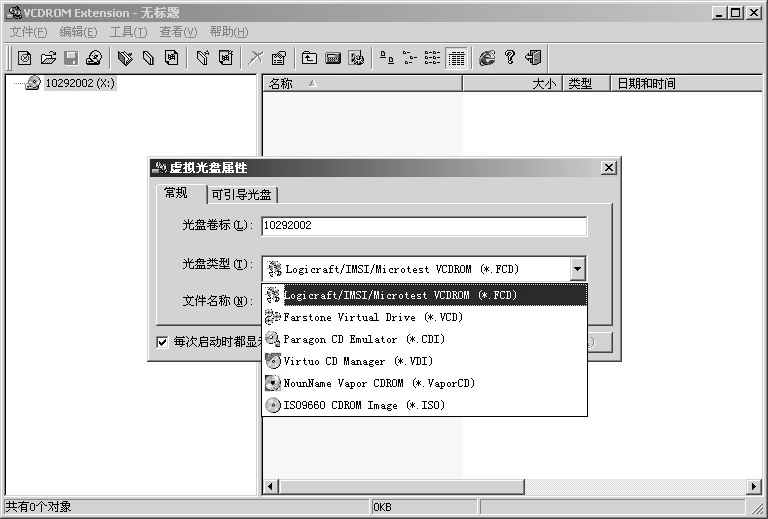Select the Details view icon
Viewport: 768px width, 519px height.
[456, 59]
